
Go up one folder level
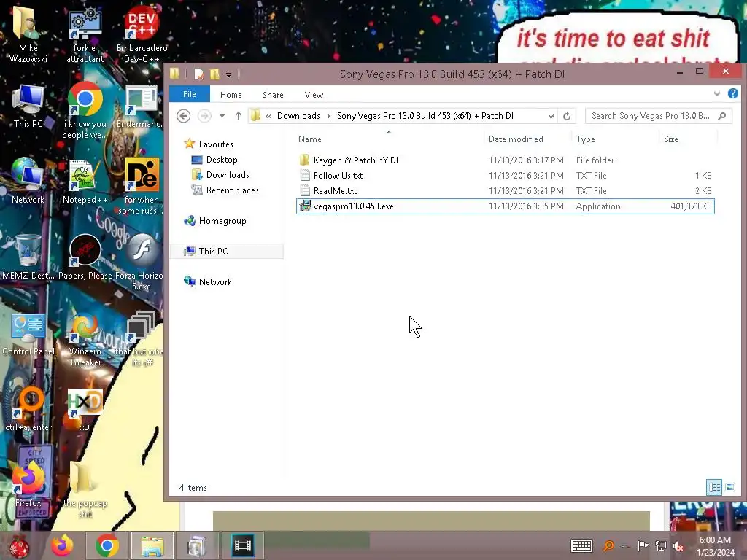(239, 116)
